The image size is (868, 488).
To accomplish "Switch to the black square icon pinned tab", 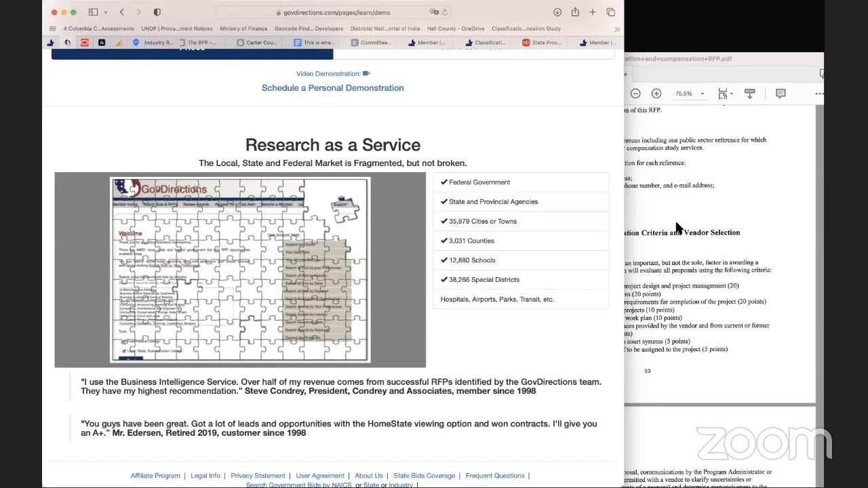I will (x=102, y=43).
